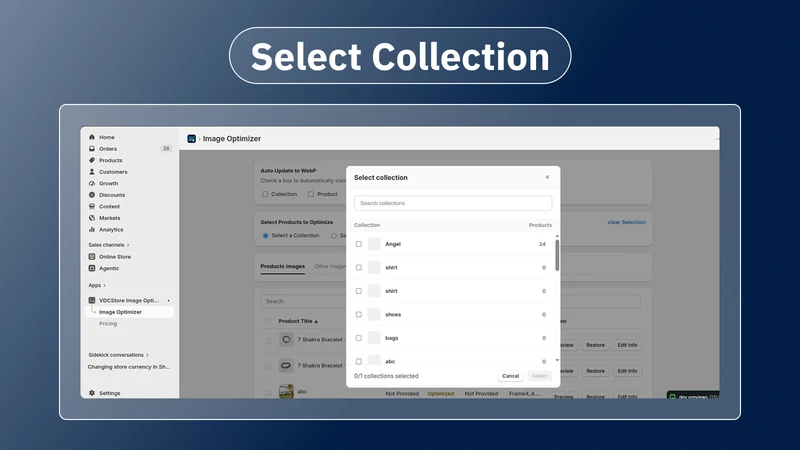Viewport: 800px width, 450px height.
Task: Click the VDCStore Image Optimizer app icon
Action: (92, 301)
